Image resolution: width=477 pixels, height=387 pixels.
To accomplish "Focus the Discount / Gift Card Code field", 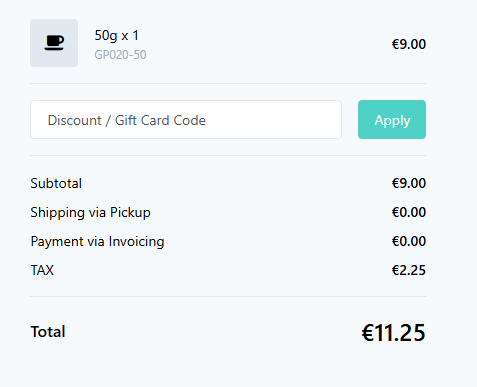I will 186,119.
